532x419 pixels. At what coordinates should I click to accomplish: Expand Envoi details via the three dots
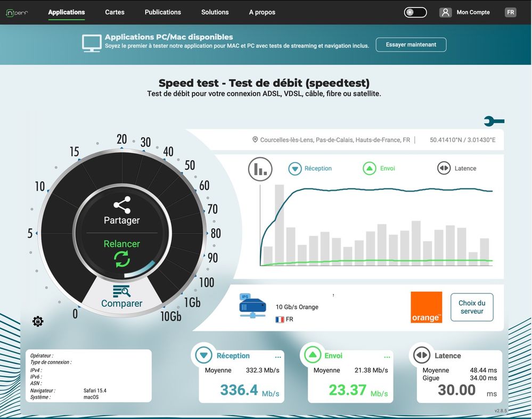tap(387, 357)
